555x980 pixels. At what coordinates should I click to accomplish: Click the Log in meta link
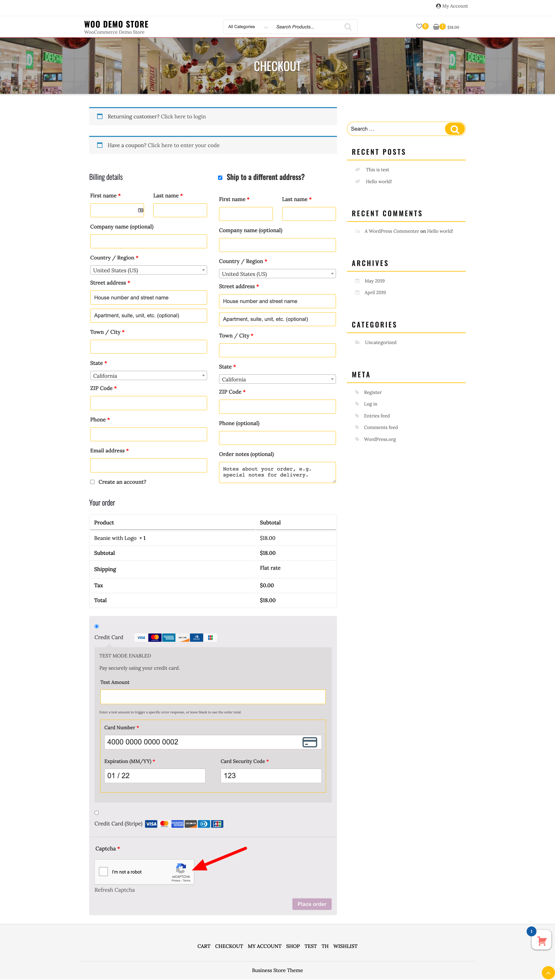coord(370,404)
